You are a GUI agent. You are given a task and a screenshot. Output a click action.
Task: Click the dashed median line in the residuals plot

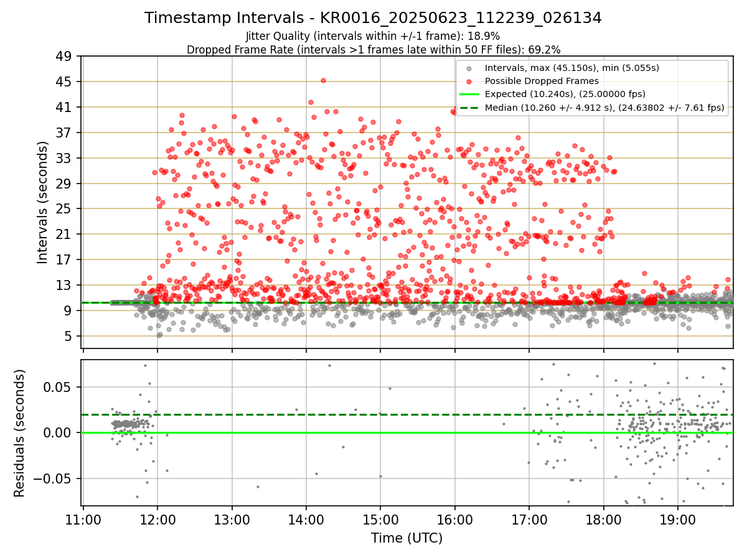[407, 414]
